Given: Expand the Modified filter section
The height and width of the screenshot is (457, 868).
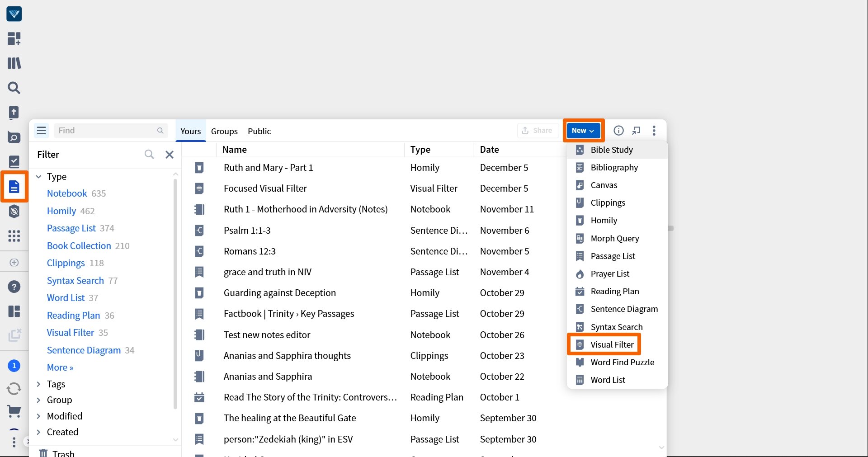Looking at the screenshot, I should pyautogui.click(x=39, y=416).
